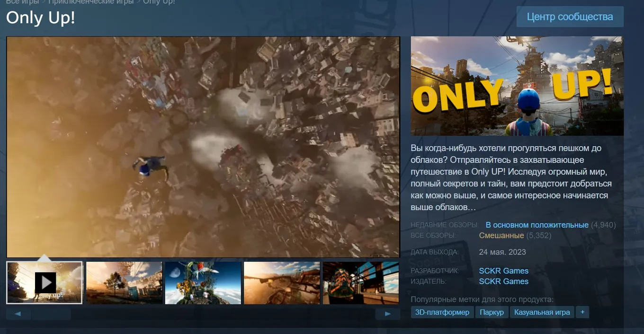Screen dimensions: 644x334
Task: Click the 'ДАТА ВЫХОДА' label
Action: click(x=435, y=252)
